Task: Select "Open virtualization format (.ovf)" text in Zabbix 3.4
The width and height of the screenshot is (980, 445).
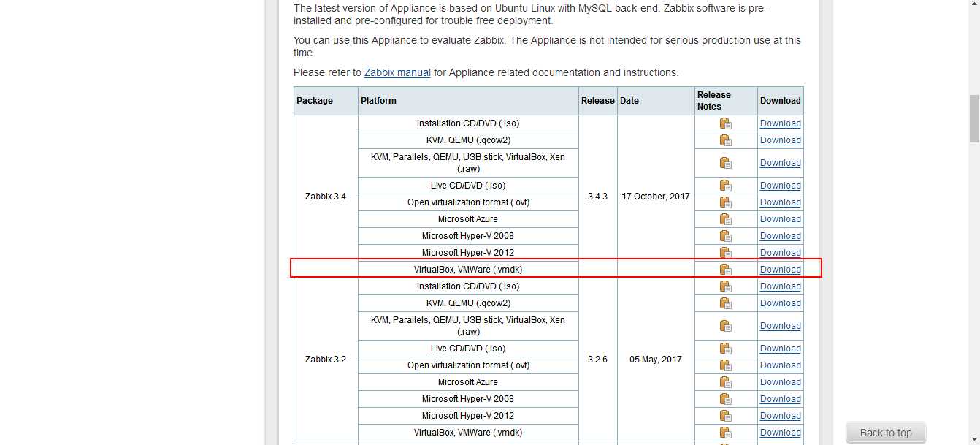Action: point(468,202)
